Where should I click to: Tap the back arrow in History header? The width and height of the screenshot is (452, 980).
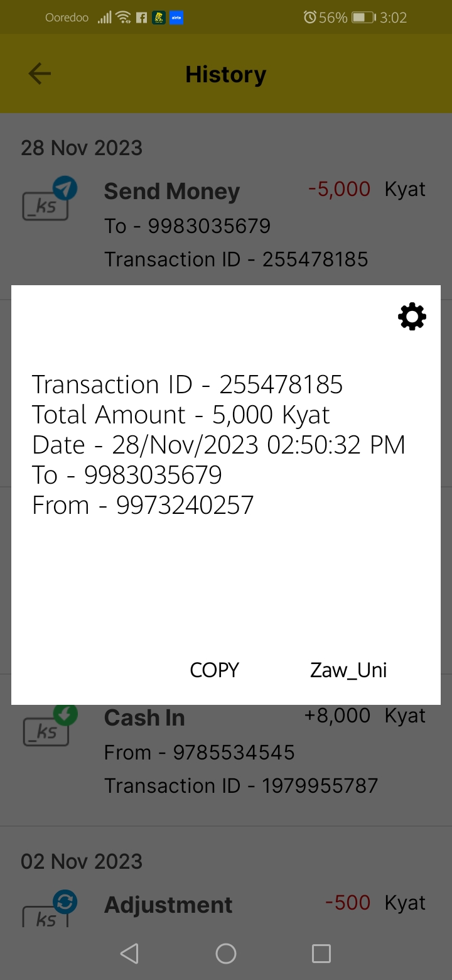tap(40, 74)
